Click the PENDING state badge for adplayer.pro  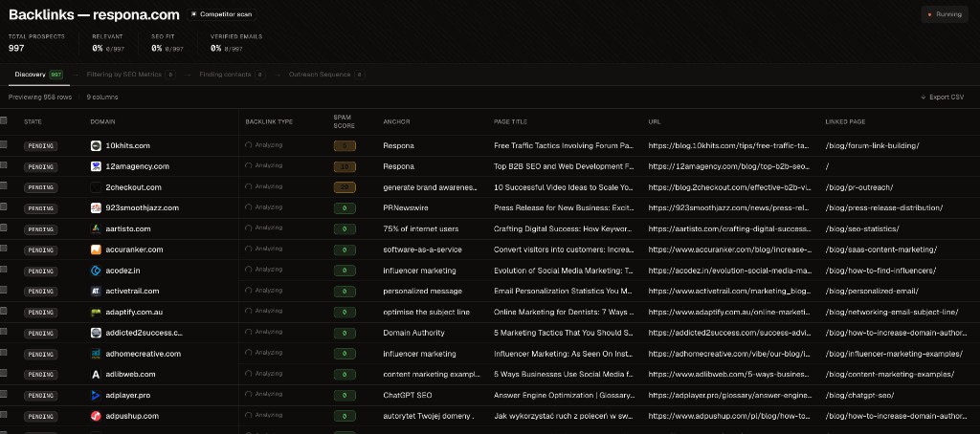point(40,396)
